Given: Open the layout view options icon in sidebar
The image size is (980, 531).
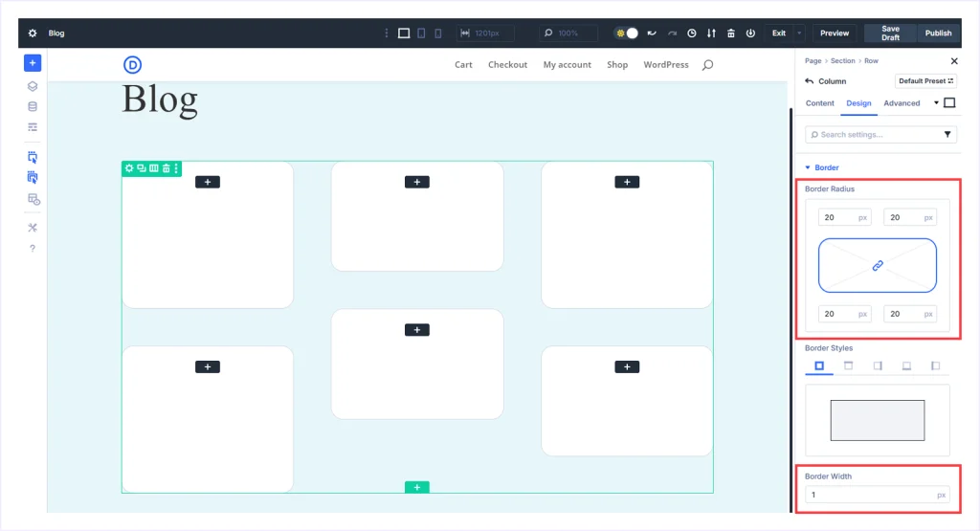Looking at the screenshot, I should (x=33, y=199).
